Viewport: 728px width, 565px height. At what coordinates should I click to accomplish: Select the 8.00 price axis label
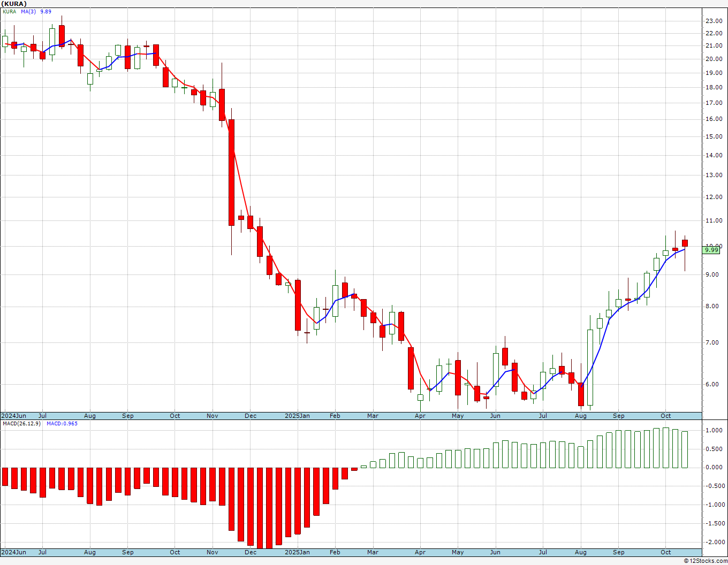pos(712,307)
